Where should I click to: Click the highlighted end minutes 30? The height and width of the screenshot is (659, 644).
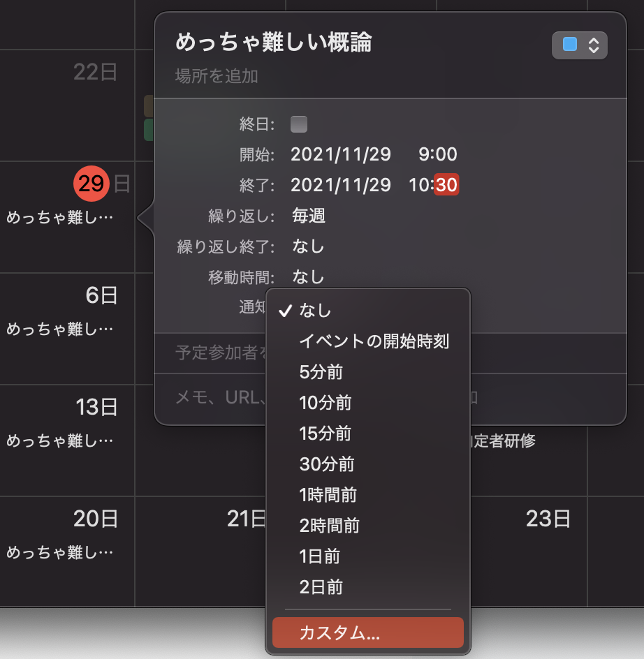[446, 185]
